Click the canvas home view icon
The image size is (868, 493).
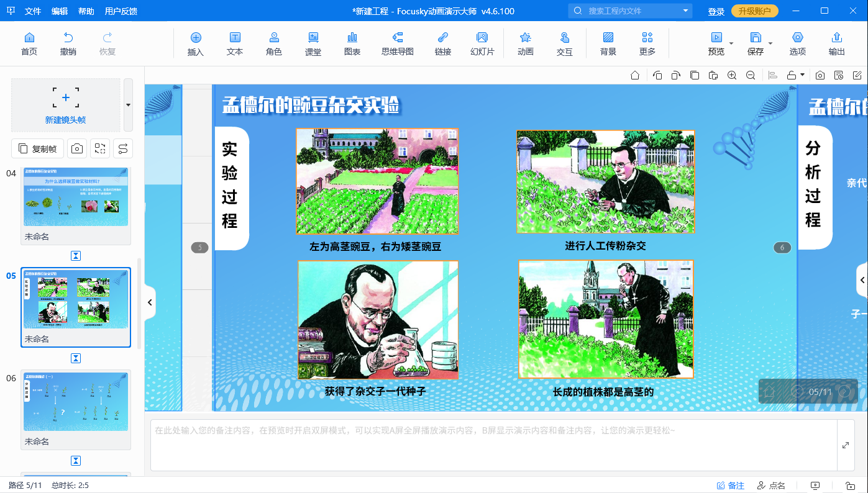(x=635, y=75)
